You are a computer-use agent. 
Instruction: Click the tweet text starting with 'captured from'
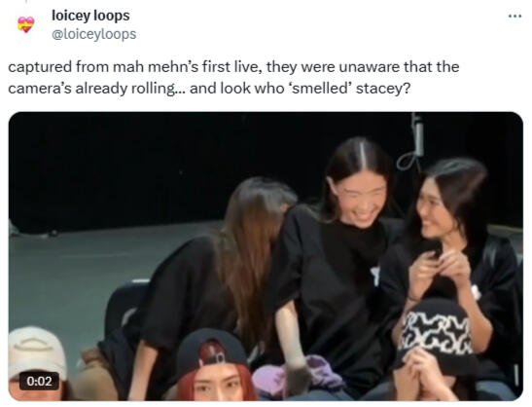coord(233,78)
